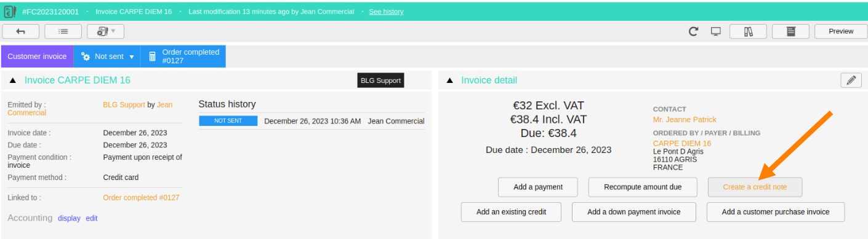Open the Order completed #0127 tab

tap(183, 57)
